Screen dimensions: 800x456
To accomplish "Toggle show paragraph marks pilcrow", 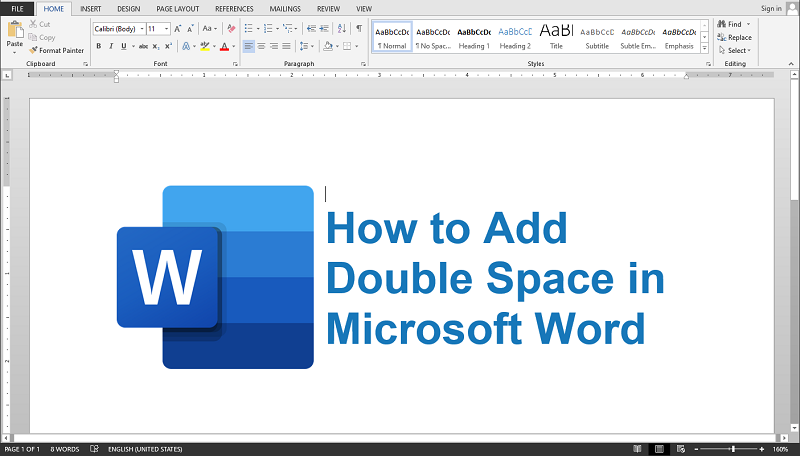I will pos(359,29).
